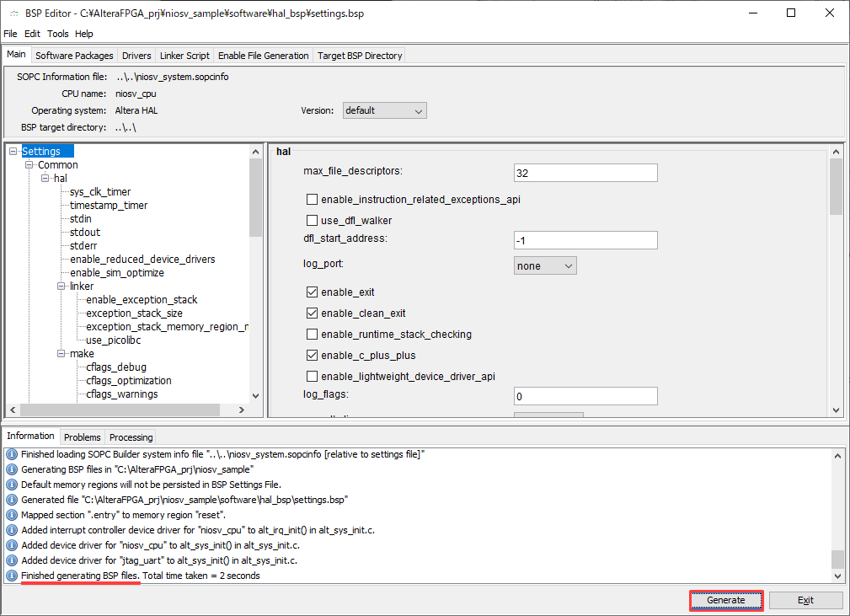Select stdin tree item

pyautogui.click(x=81, y=219)
